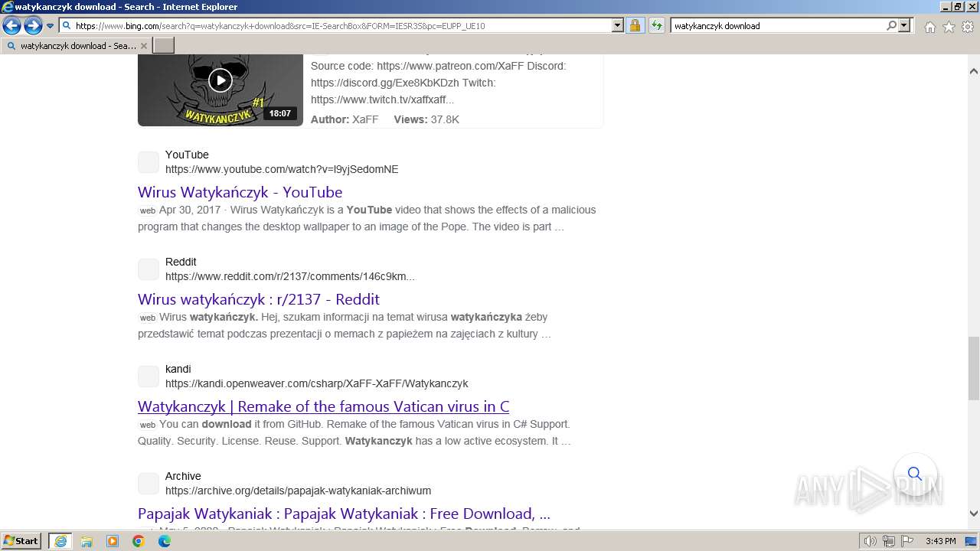Click the 18:07 video duration badge

(280, 113)
